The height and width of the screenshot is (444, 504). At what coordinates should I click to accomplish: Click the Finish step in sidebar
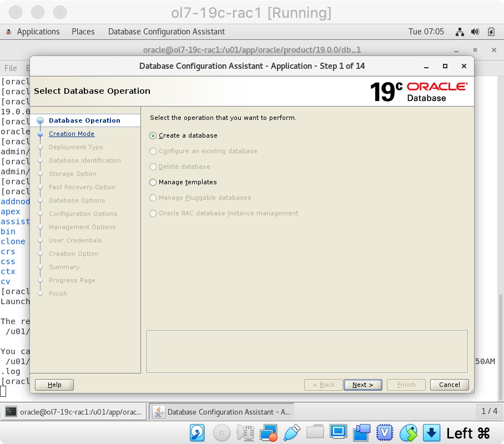pos(58,294)
